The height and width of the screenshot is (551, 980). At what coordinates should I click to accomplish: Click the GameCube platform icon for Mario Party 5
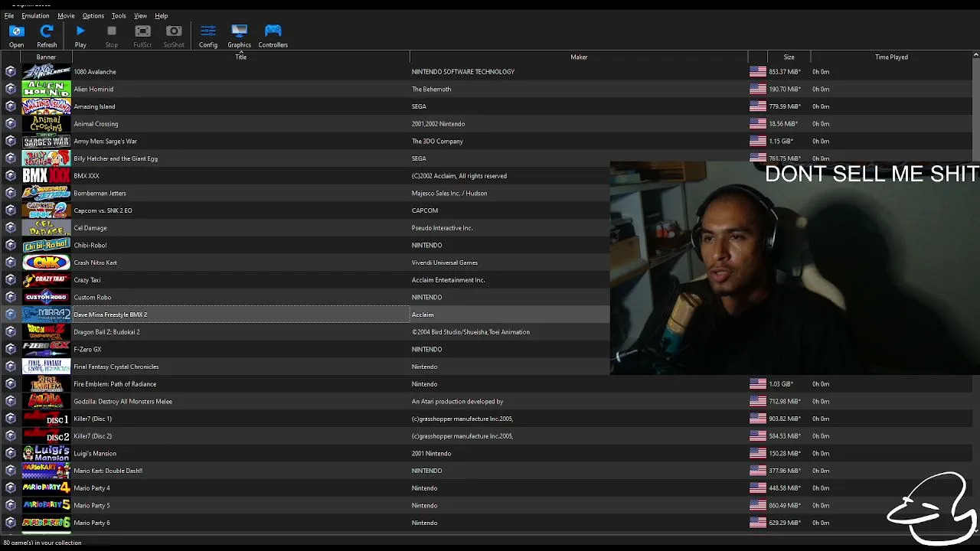[10, 505]
